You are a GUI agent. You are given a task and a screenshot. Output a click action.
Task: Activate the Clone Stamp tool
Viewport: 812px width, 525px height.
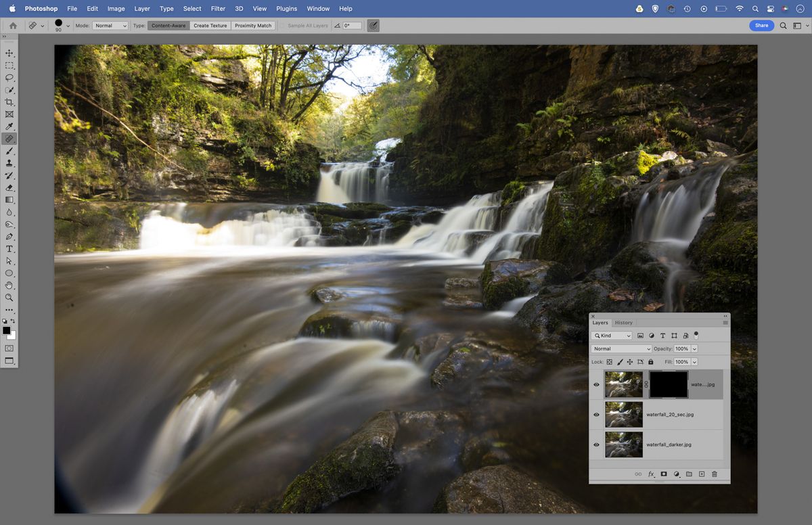pyautogui.click(x=9, y=163)
